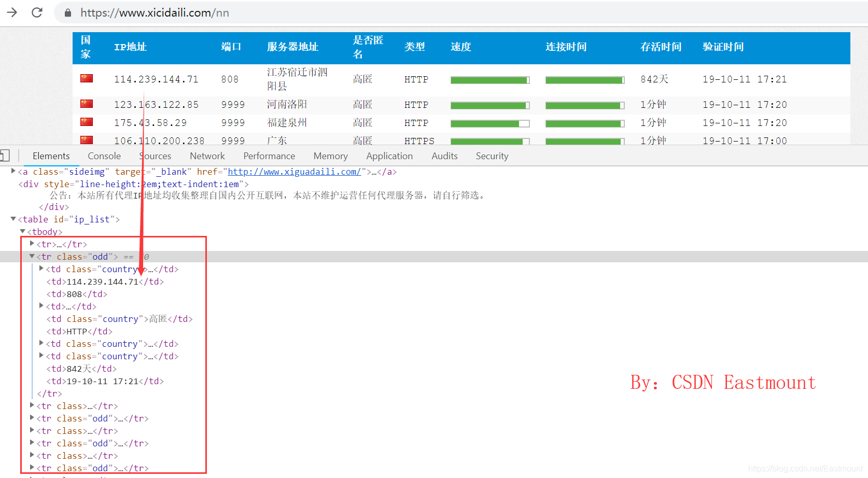Screen dimensions: 868x478
Task: Toggle the DevTools device toolbar icon
Action: (x=5, y=156)
